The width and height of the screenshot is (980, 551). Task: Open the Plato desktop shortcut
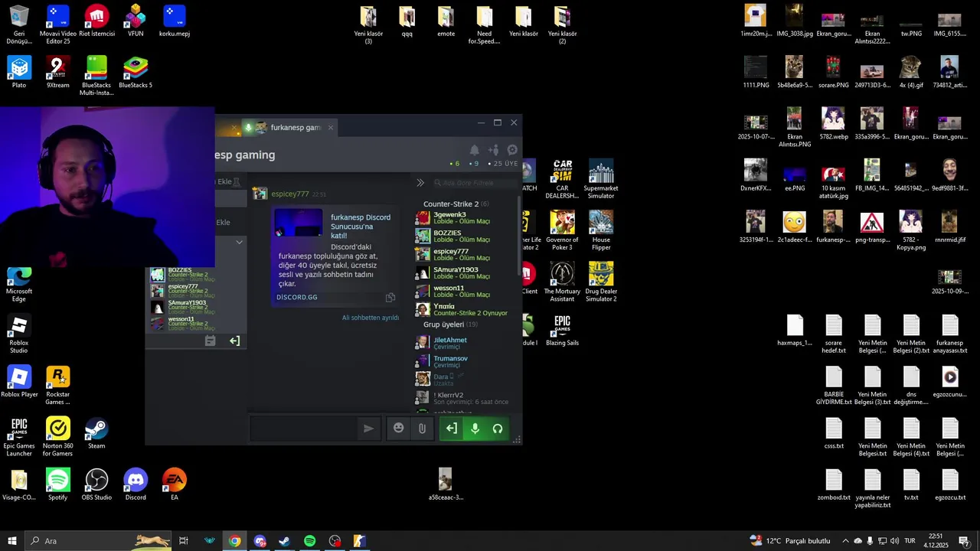coord(19,73)
